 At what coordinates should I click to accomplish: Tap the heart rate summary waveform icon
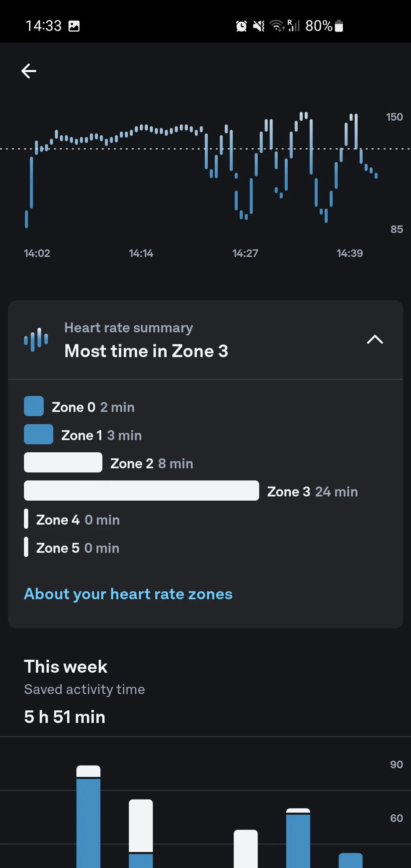coord(36,339)
